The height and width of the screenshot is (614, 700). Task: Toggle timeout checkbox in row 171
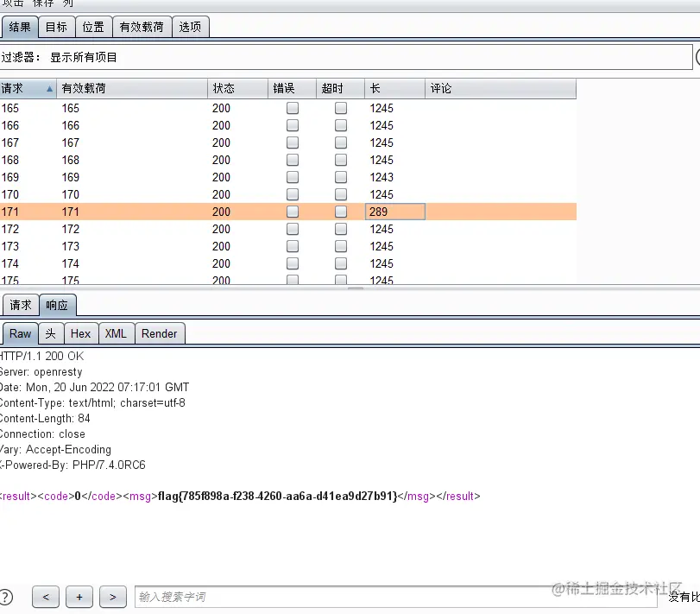[341, 212]
